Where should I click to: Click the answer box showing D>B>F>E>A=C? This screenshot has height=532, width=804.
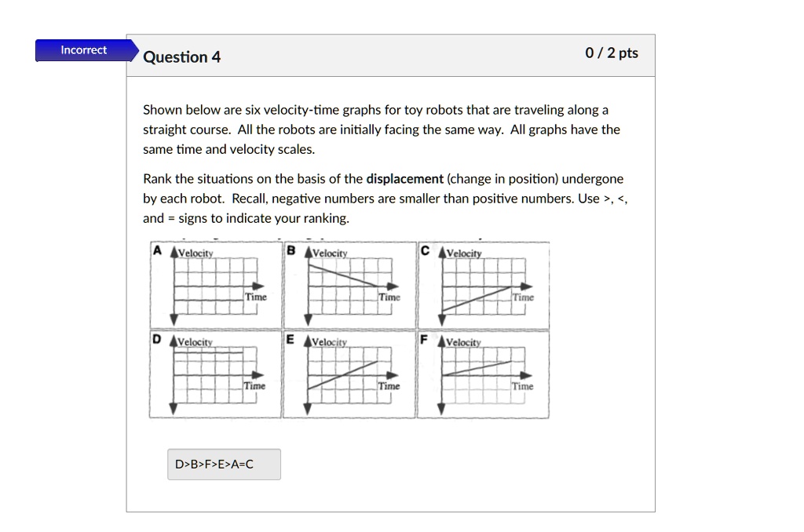click(224, 464)
